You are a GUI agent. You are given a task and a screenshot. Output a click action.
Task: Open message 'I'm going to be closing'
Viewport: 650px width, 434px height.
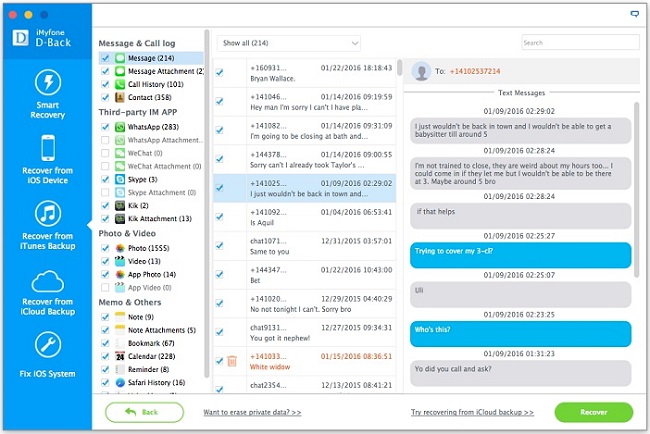[x=304, y=131]
